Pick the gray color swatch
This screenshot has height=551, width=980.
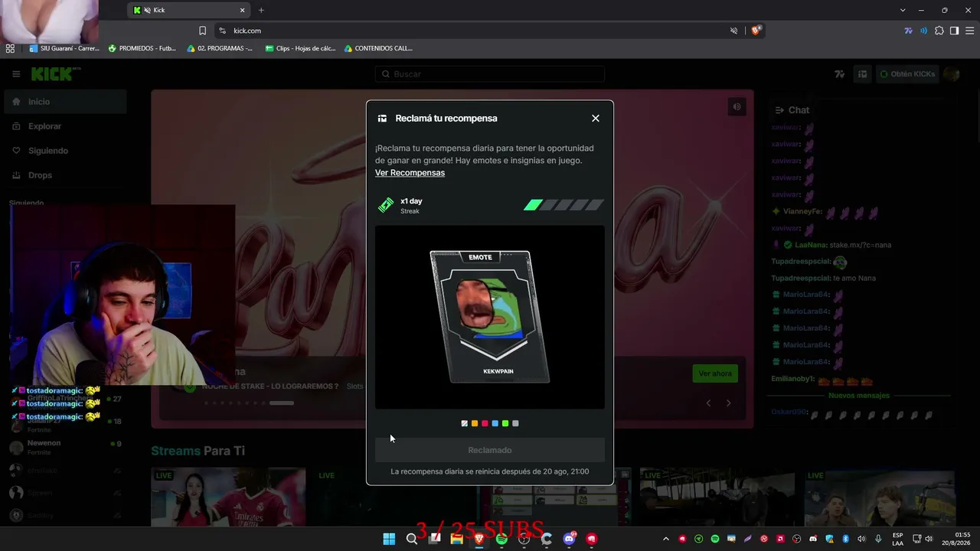(x=515, y=423)
